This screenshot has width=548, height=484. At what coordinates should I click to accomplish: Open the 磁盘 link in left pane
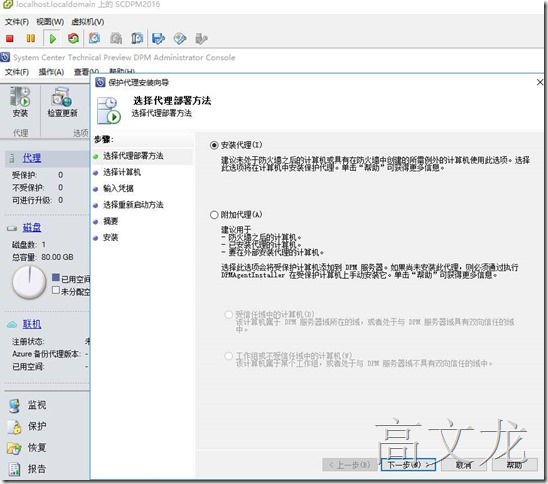(32, 228)
